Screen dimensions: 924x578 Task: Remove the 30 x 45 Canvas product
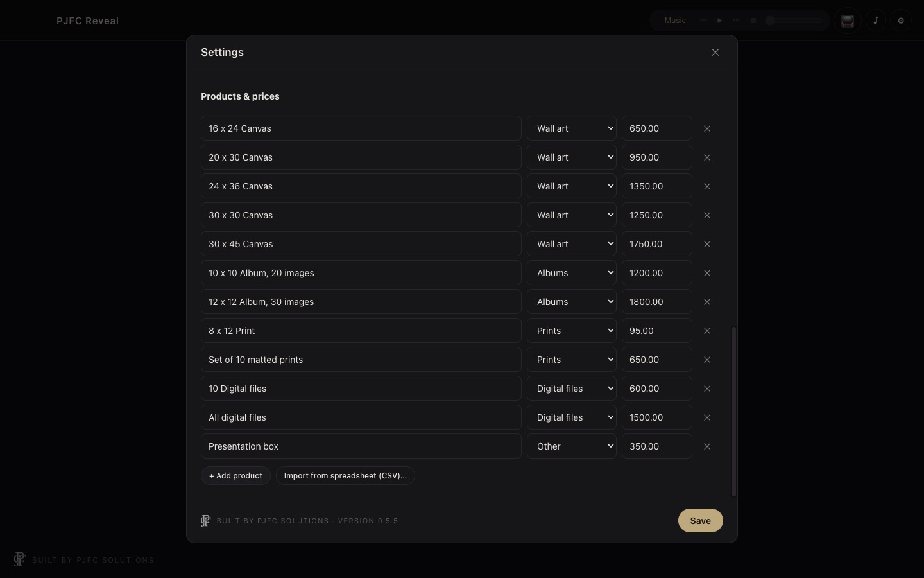pyautogui.click(x=707, y=244)
